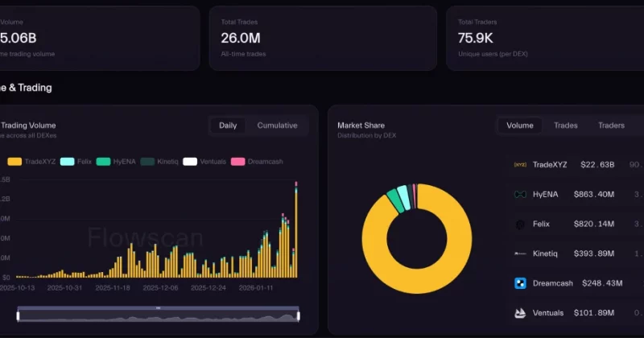Click the TradeXYZ name in market list
The image size is (644, 338).
point(550,165)
